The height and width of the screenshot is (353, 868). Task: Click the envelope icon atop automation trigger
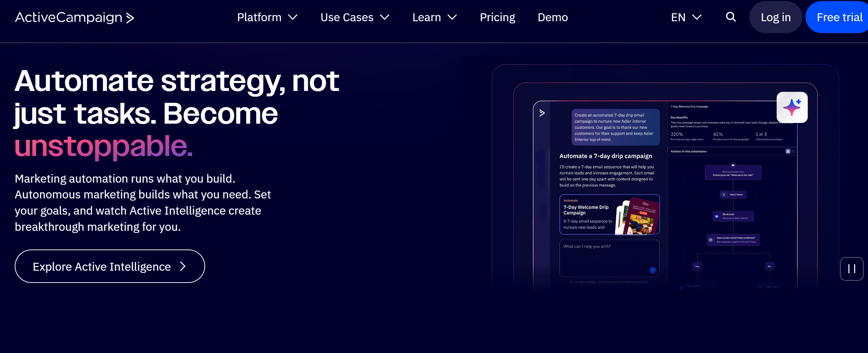(x=733, y=165)
